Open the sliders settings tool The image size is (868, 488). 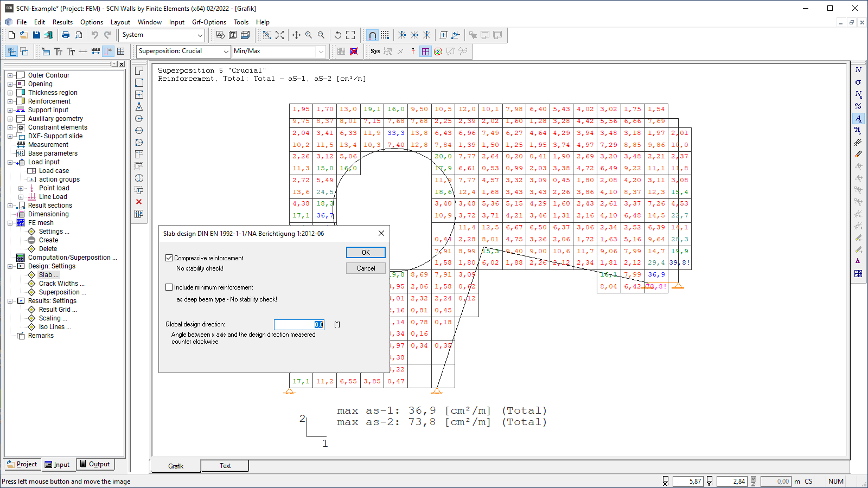tap(139, 214)
